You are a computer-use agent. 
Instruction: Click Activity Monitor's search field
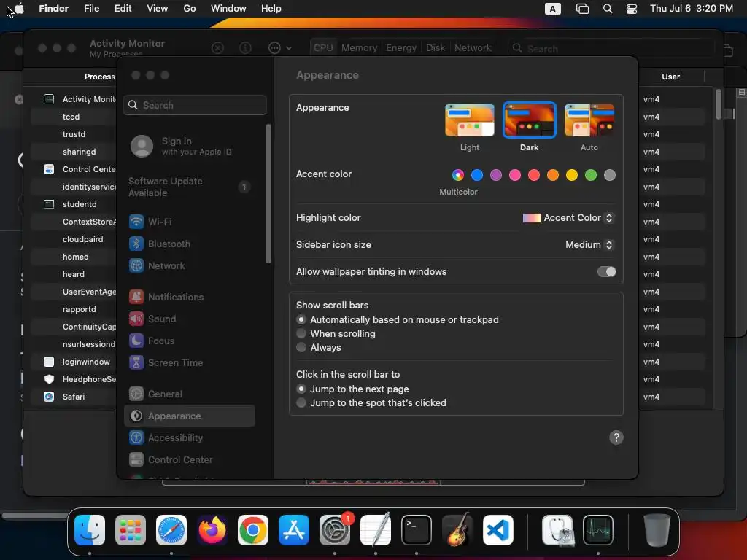[611, 49]
